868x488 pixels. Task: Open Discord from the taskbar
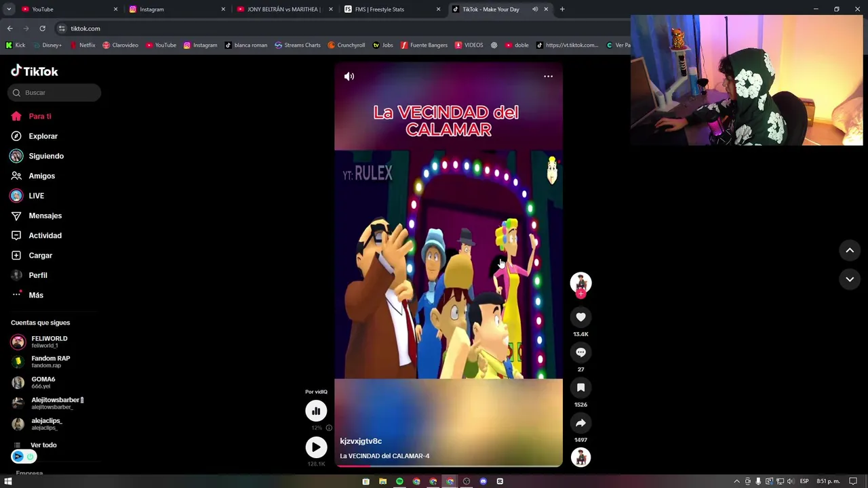coord(483,482)
